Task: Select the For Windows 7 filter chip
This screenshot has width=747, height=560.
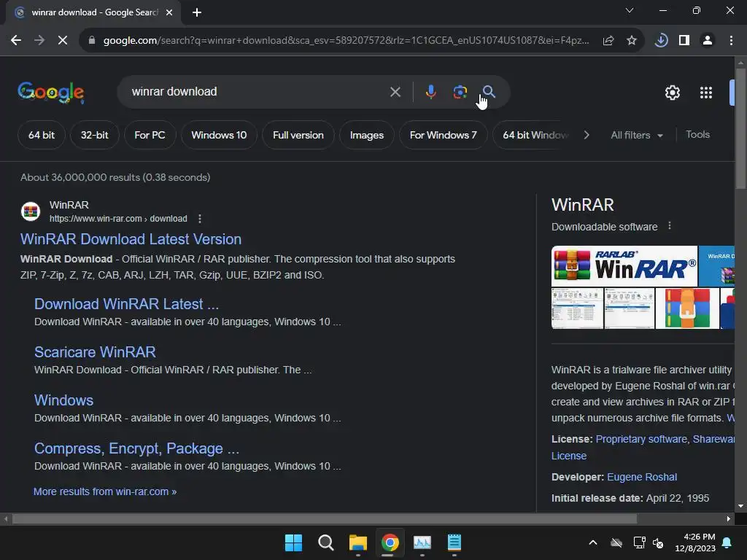Action: pos(443,135)
